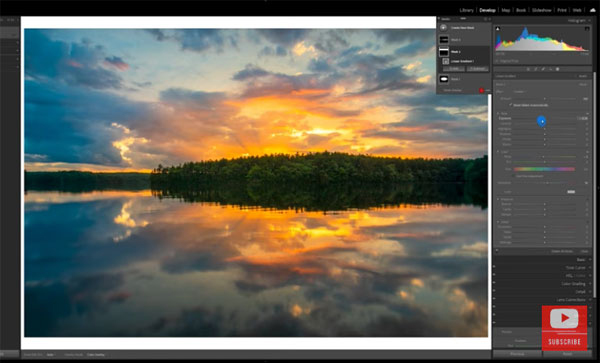600x363 pixels.
Task: Click the Temp slider
Action: pos(544,157)
